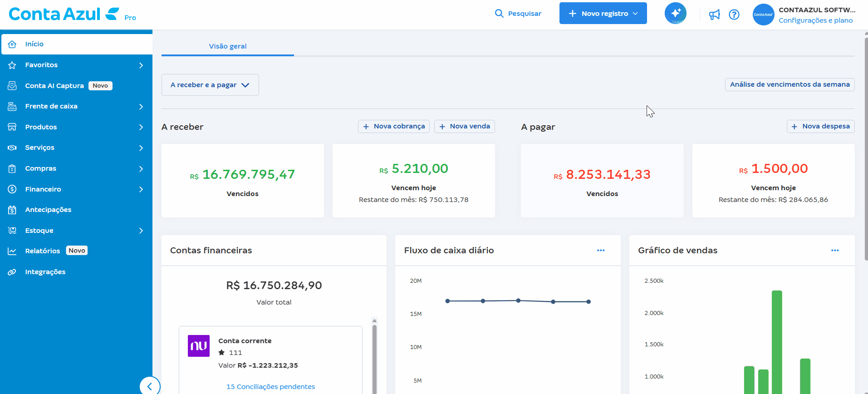Open Relatórios in the sidebar
This screenshot has height=394, width=868.
click(x=42, y=251)
